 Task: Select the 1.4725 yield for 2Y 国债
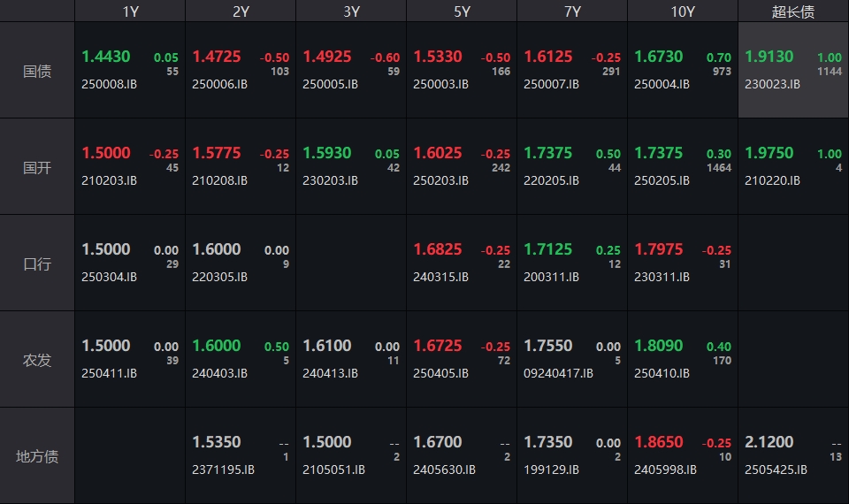coord(217,57)
